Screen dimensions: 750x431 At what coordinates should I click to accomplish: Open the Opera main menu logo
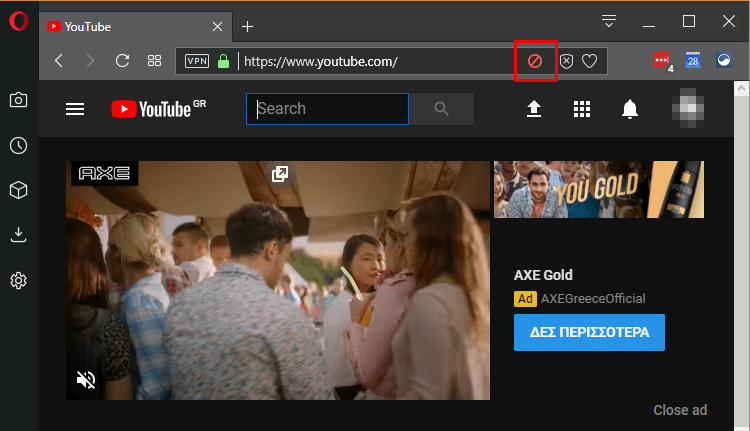(19, 21)
